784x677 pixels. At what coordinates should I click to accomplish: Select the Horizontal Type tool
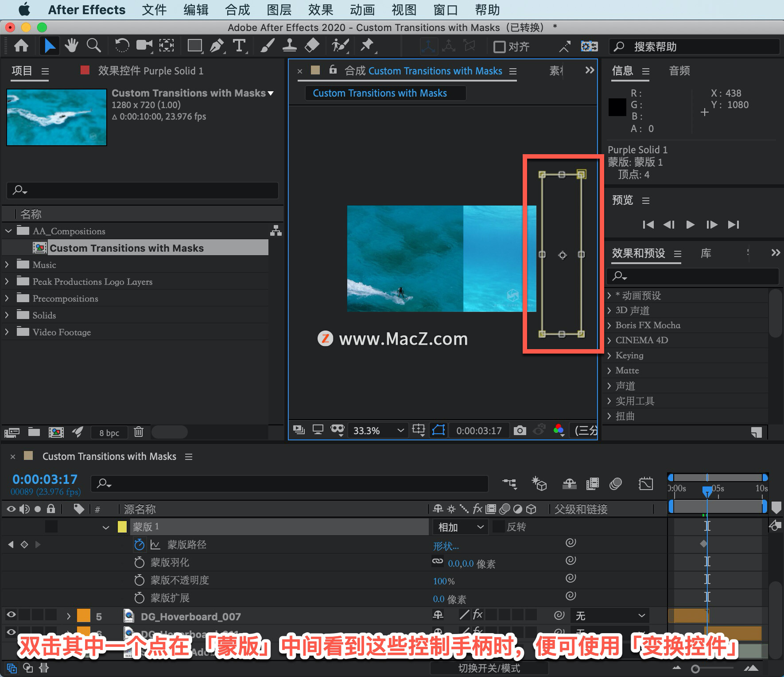coord(239,46)
